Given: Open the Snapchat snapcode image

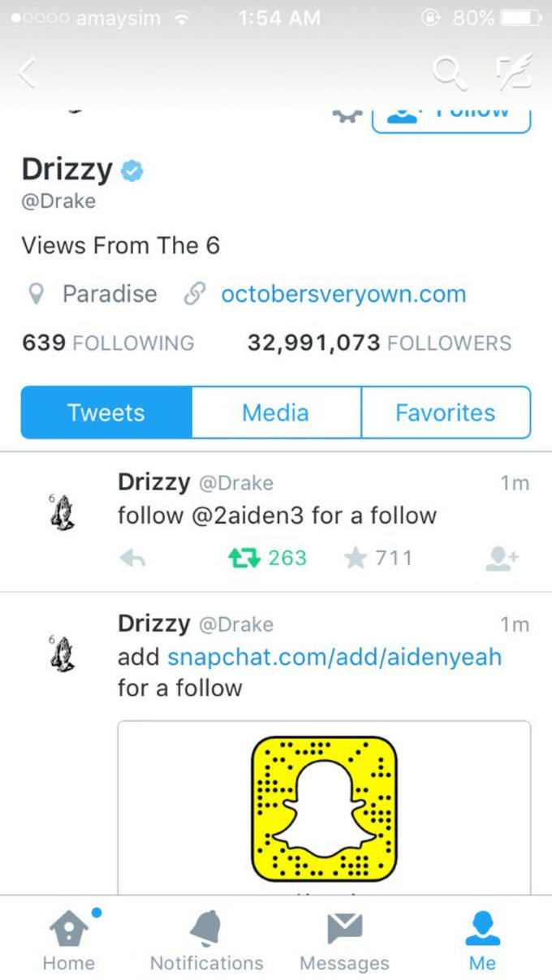Looking at the screenshot, I should 325,809.
